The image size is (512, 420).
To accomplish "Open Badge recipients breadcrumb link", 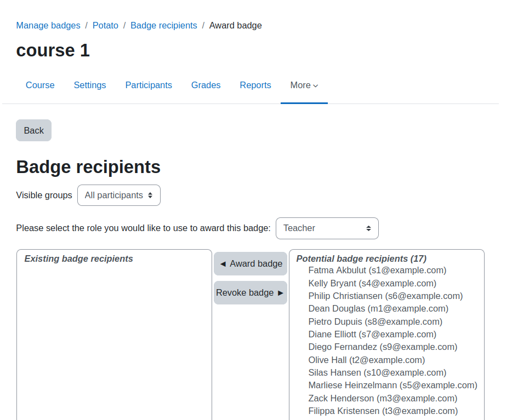I will [x=164, y=25].
